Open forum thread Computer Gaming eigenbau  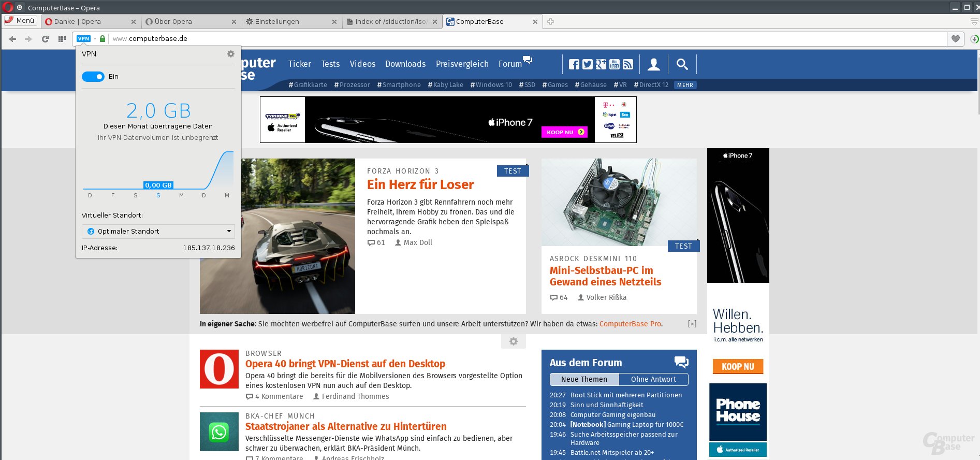point(613,415)
